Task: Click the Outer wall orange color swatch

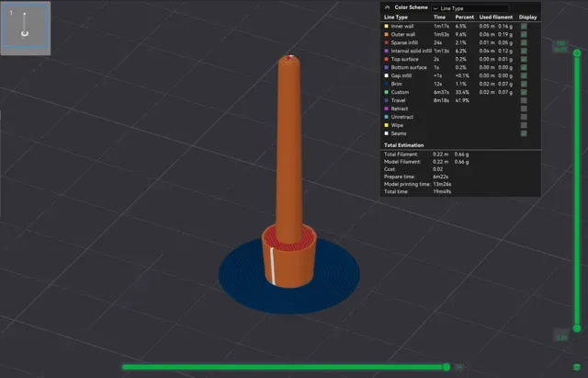Action: [386, 35]
